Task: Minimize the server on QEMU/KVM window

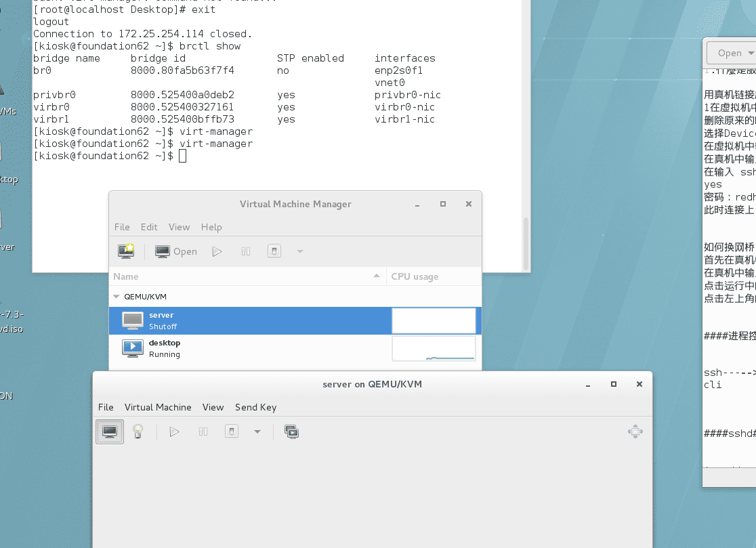Action: click(588, 385)
